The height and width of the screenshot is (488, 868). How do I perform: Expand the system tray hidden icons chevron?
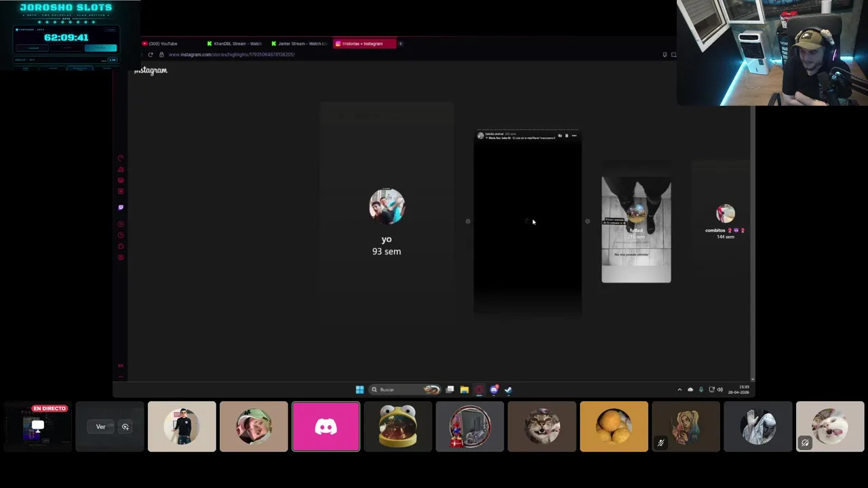(679, 390)
